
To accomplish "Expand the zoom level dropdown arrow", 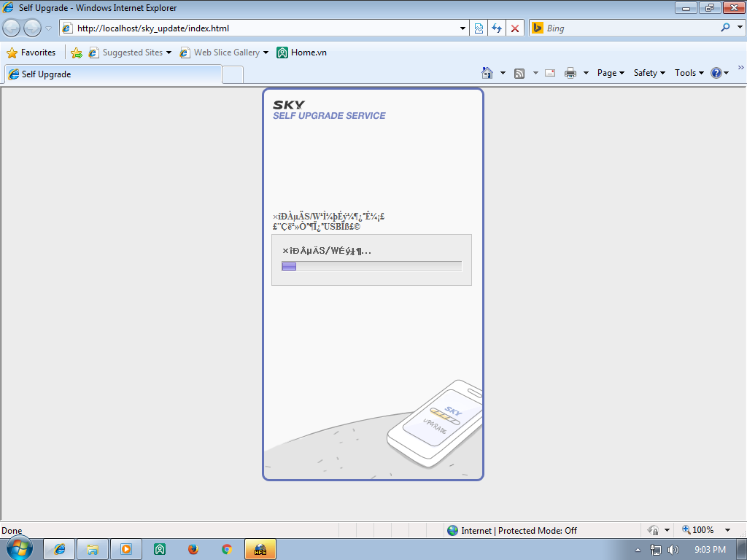I will [x=727, y=530].
